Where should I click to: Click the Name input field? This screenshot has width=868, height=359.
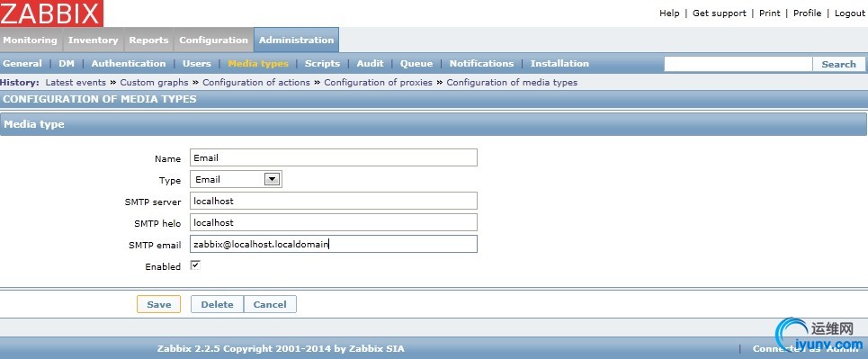coord(333,157)
